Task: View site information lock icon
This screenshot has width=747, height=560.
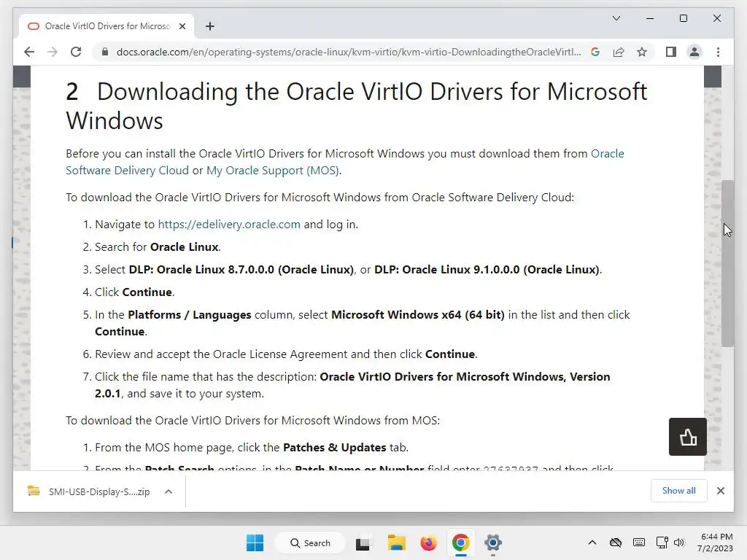Action: click(105, 52)
